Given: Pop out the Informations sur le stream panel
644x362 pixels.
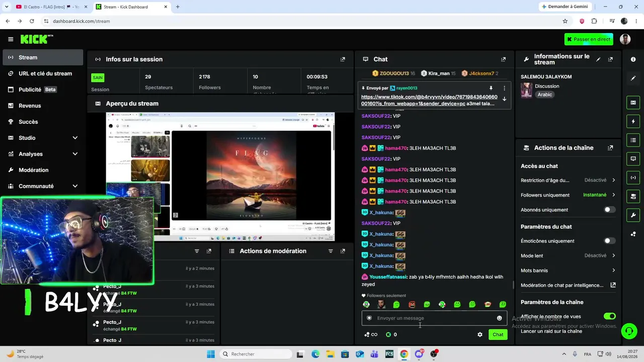Looking at the screenshot, I should pos(610,59).
